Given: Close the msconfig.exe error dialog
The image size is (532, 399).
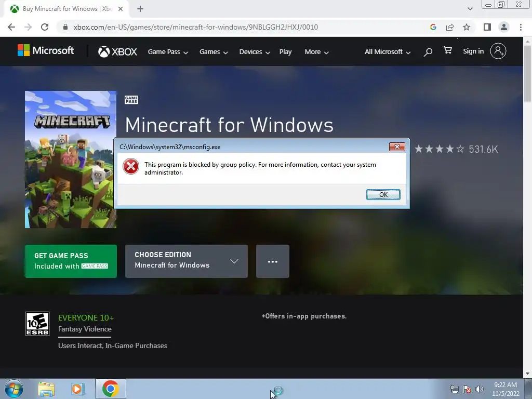Looking at the screenshot, I should click(x=396, y=147).
